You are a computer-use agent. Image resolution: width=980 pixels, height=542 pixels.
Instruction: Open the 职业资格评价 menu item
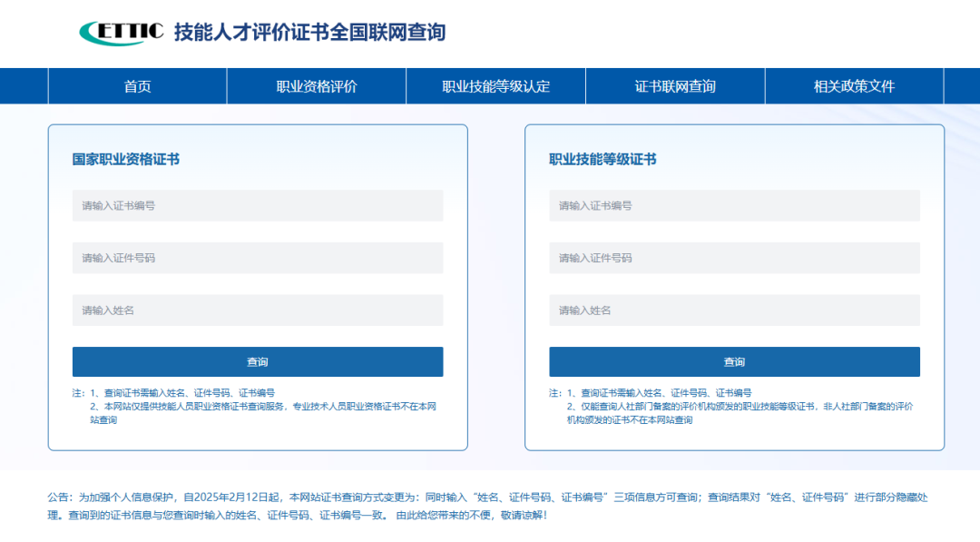tap(317, 86)
